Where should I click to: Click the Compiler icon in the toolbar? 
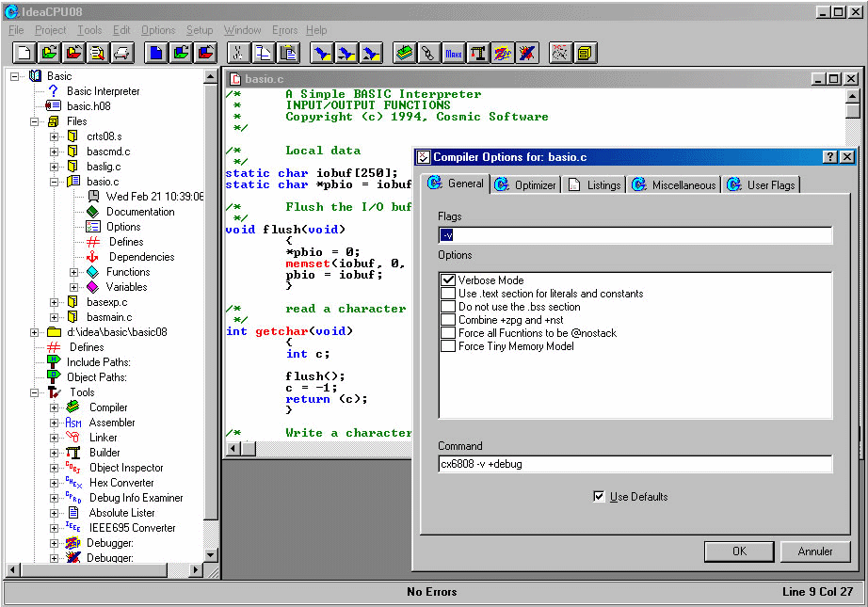coord(405,53)
